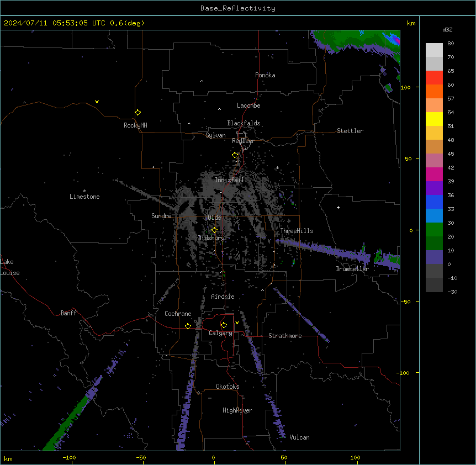Pick the light blue swatch above the 30 label
The height and width of the screenshot is (465, 476).
(x=434, y=215)
